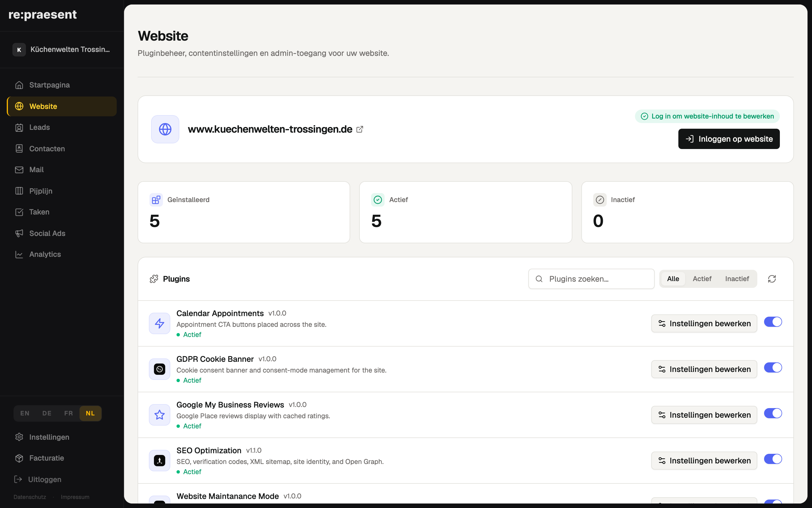Click Actief status under SEO Optimization
The image size is (812, 508).
[189, 472]
